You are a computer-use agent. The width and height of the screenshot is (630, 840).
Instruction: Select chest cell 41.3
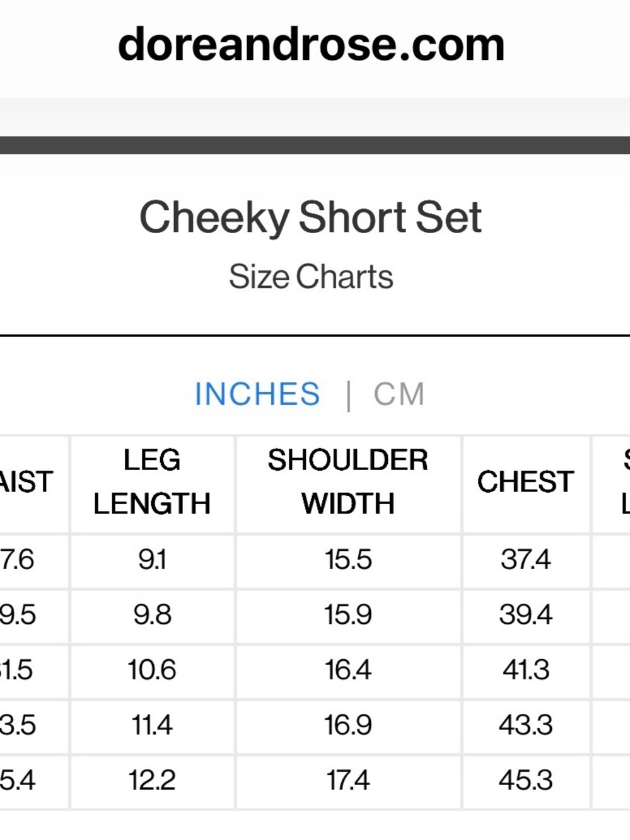point(526,670)
